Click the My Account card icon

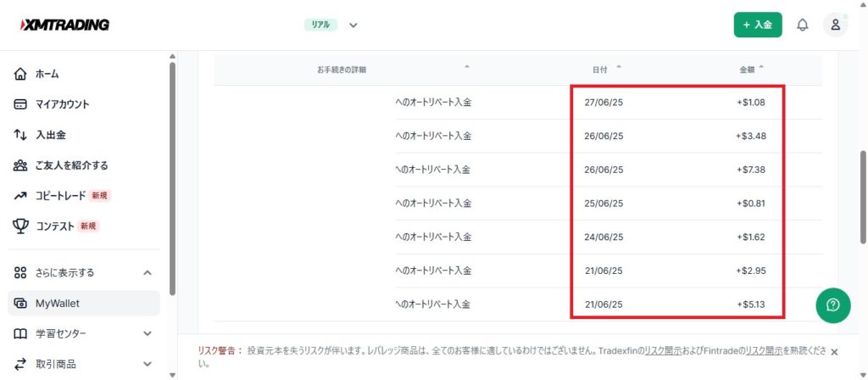21,104
